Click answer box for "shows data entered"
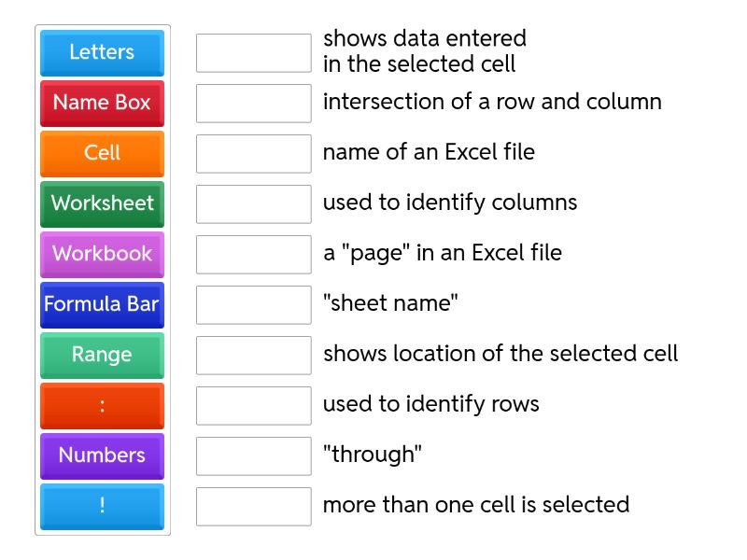 point(253,53)
